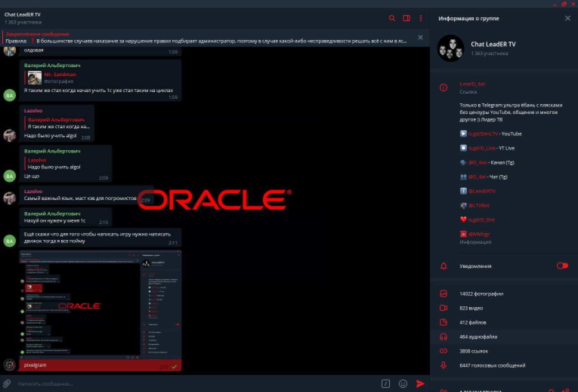Click the pinned message text Правила
Screen dimensions: 578x392
click(x=206, y=41)
